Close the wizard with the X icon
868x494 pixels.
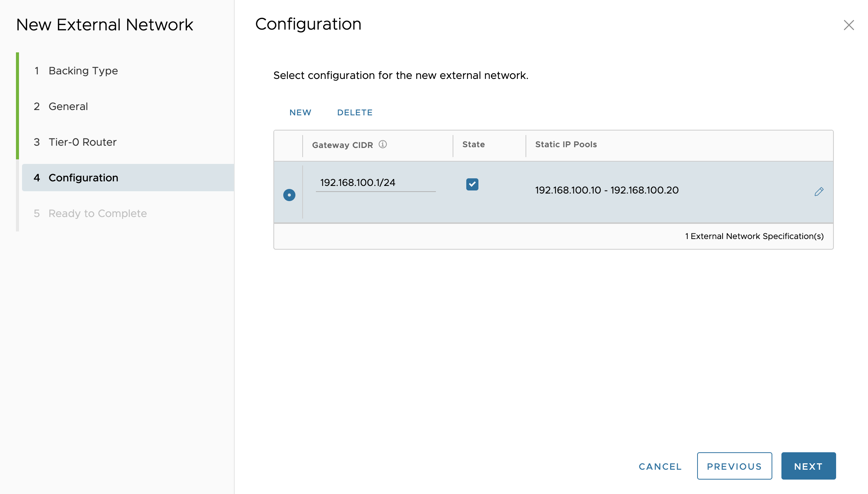(849, 25)
